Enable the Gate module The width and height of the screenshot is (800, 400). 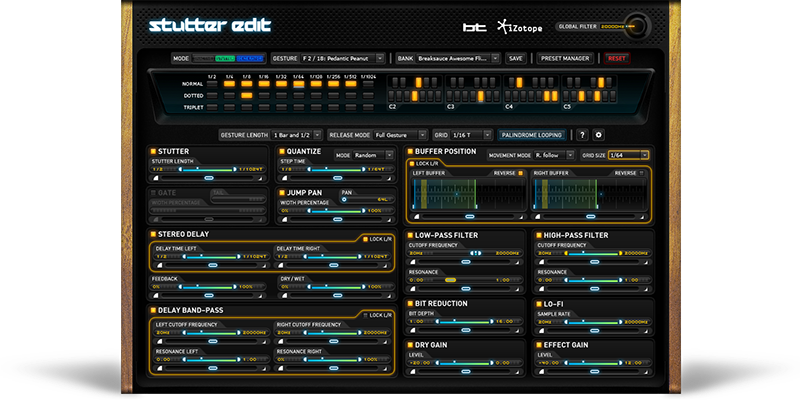153,193
